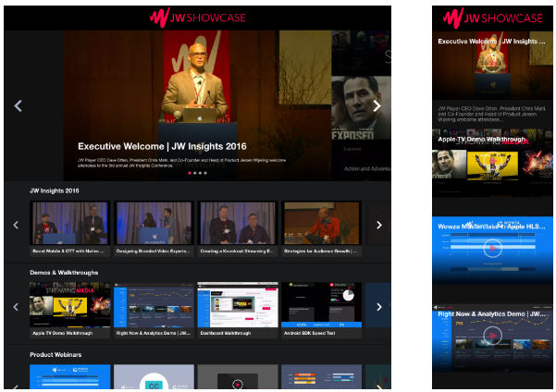
Task: Play Executive Welcome video in mobile view
Action: coord(493,63)
